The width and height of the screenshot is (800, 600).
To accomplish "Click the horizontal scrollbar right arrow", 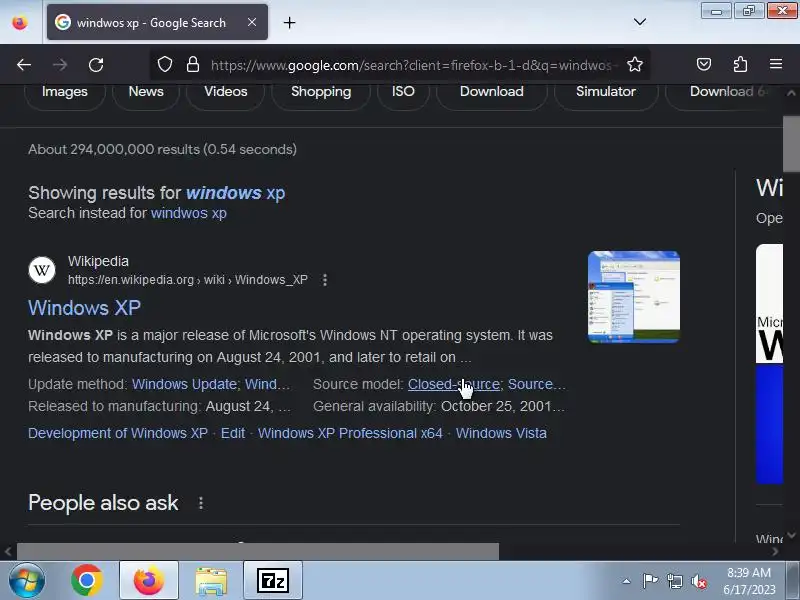I will [776, 552].
